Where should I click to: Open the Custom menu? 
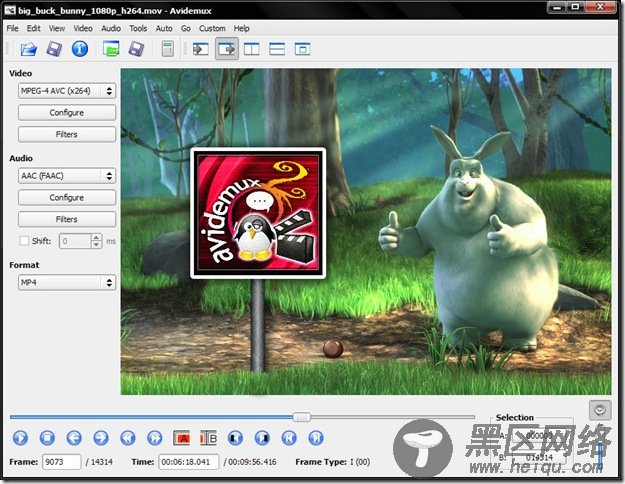tap(212, 28)
